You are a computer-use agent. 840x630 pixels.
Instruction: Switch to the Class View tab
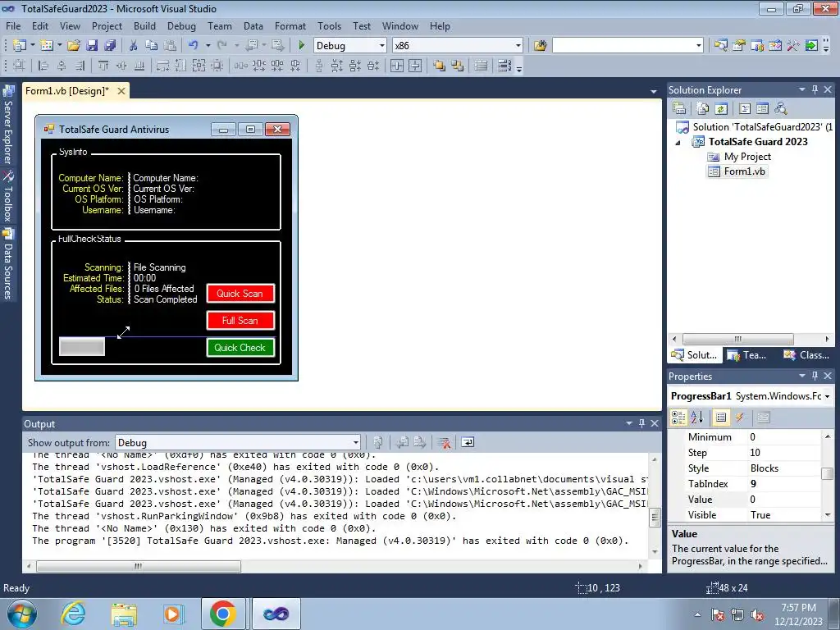click(x=807, y=355)
